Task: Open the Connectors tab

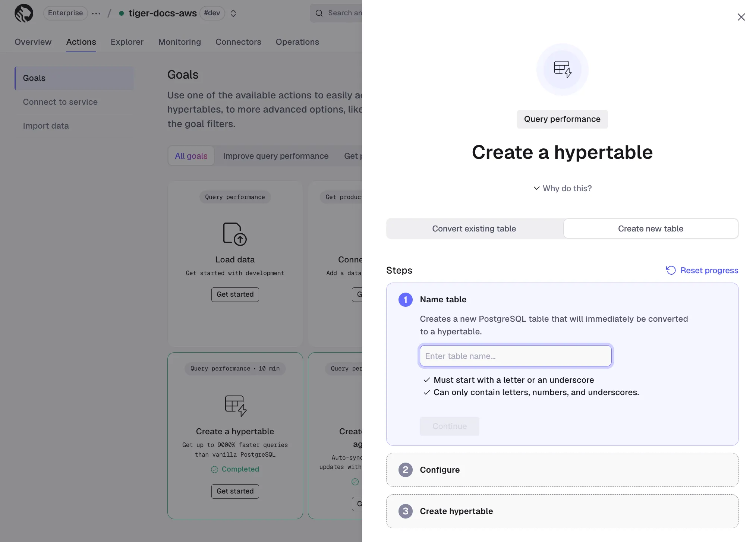Action: point(238,42)
